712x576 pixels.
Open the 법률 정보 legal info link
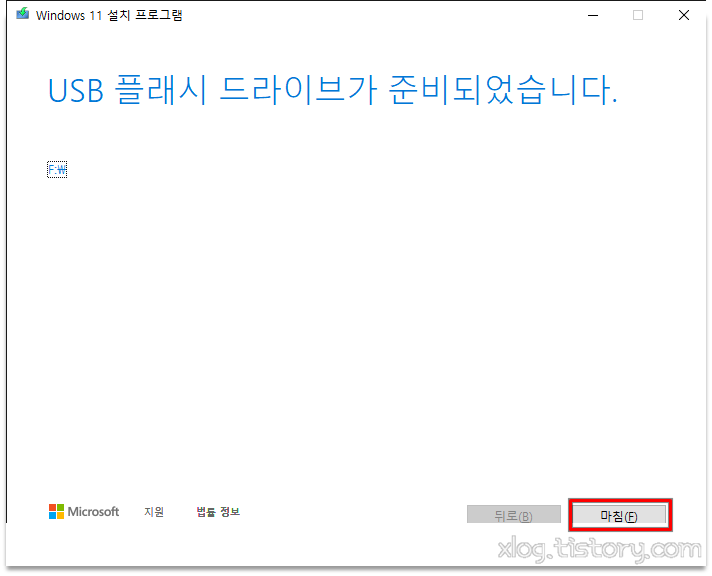pos(218,512)
